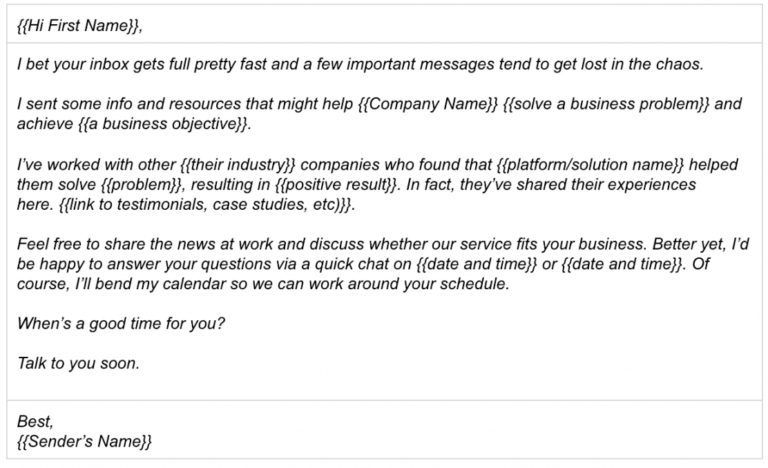Click the testimonials link placeholder

click(205, 204)
